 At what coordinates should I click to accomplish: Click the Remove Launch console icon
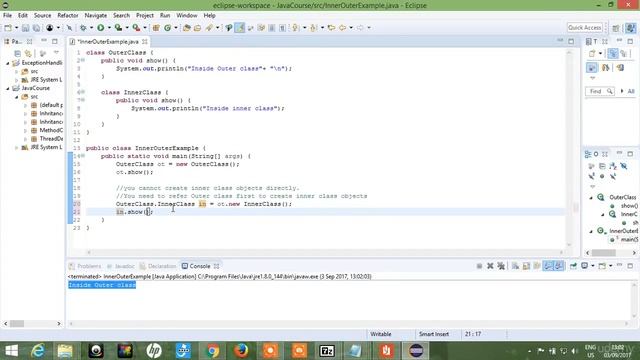coord(490,266)
